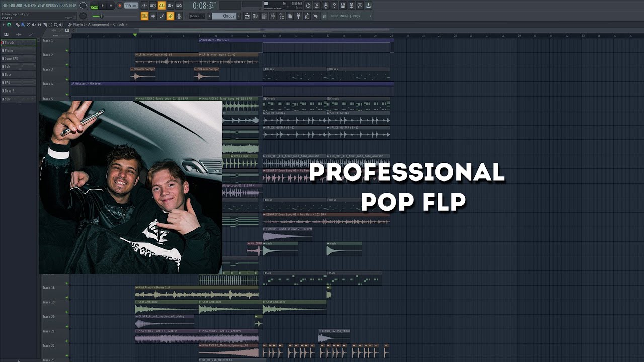Open the OPTIONS menu
Screen dimensions: 644x362
[52, 5]
